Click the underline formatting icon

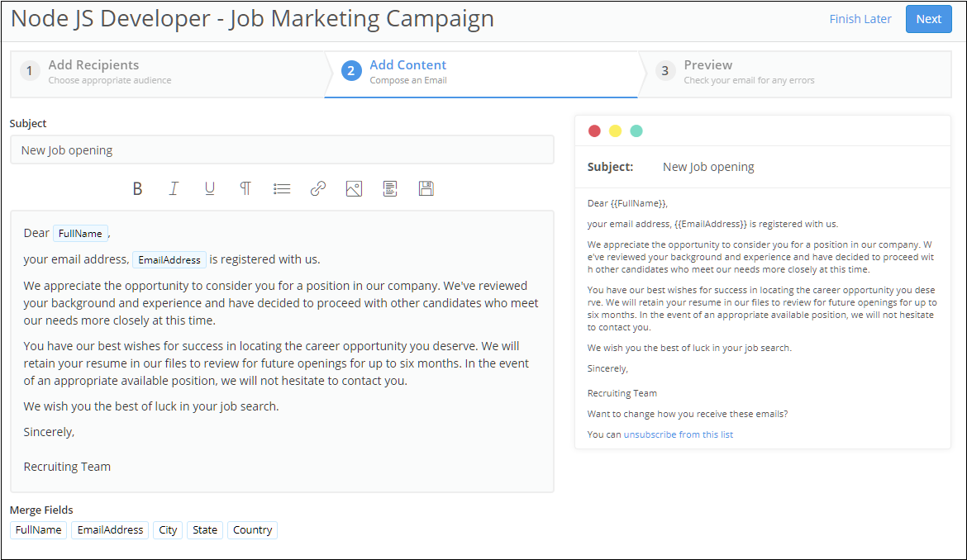210,189
